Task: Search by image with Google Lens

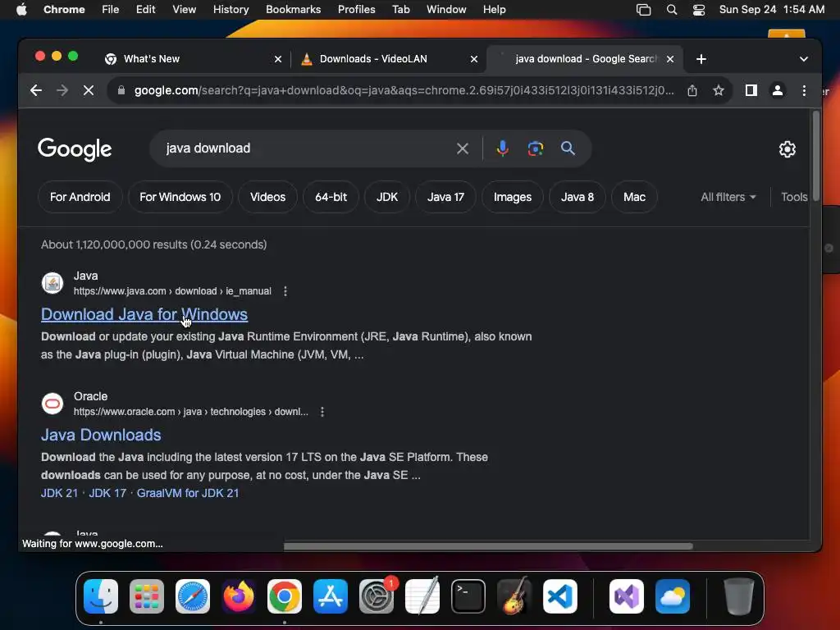Action: 535,148
